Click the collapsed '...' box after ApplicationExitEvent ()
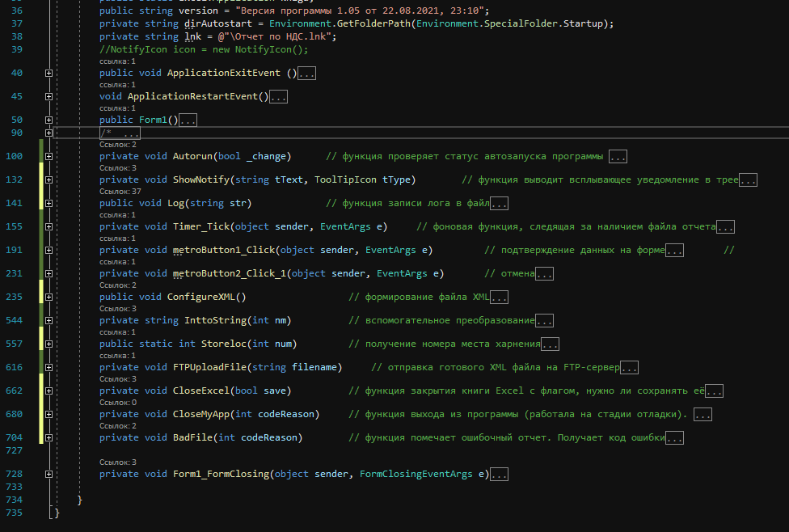Screen dimensions: 789x532 click(307, 74)
